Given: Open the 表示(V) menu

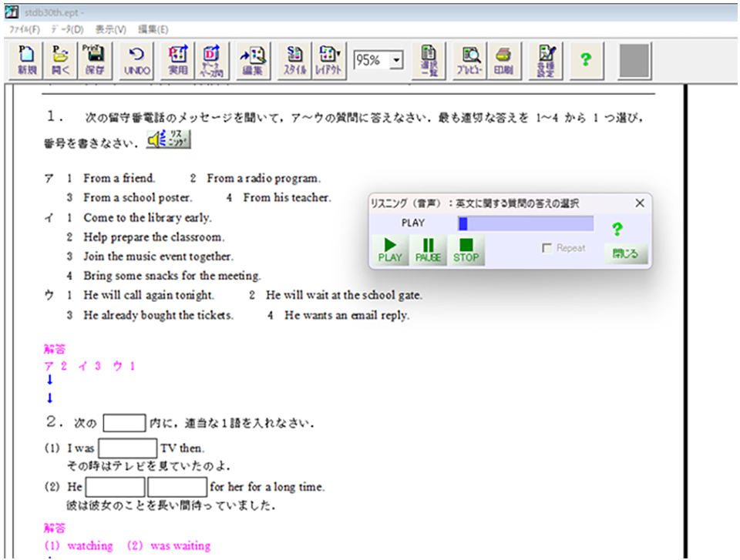Looking at the screenshot, I should coord(111,29).
